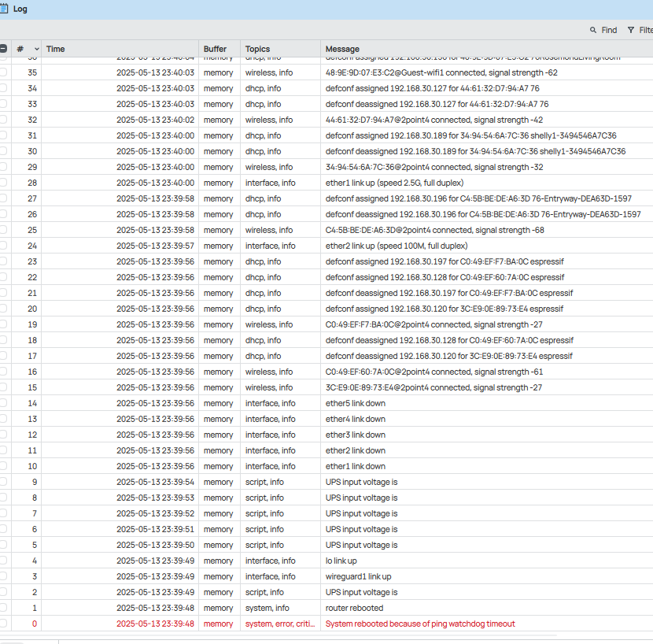
Task: Select '3C:E9:0E:89:73:E4@2point4 connected' message
Action: coord(433,387)
